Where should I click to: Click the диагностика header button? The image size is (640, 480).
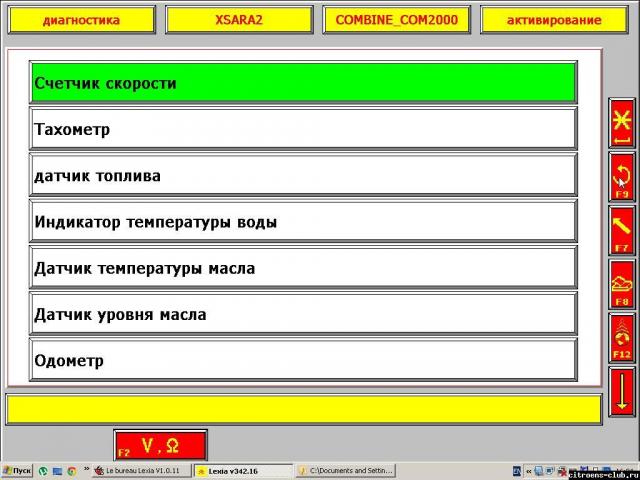(x=82, y=20)
